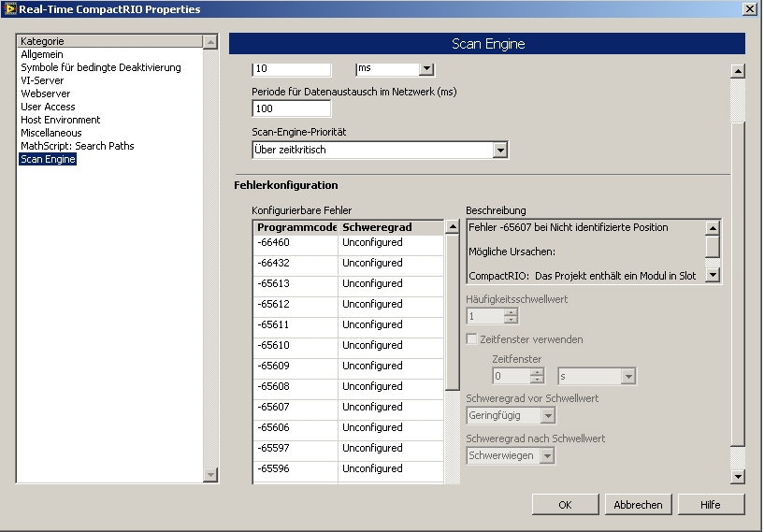Open the Miscellaneous category
This screenshot has width=764, height=532.
coord(51,133)
